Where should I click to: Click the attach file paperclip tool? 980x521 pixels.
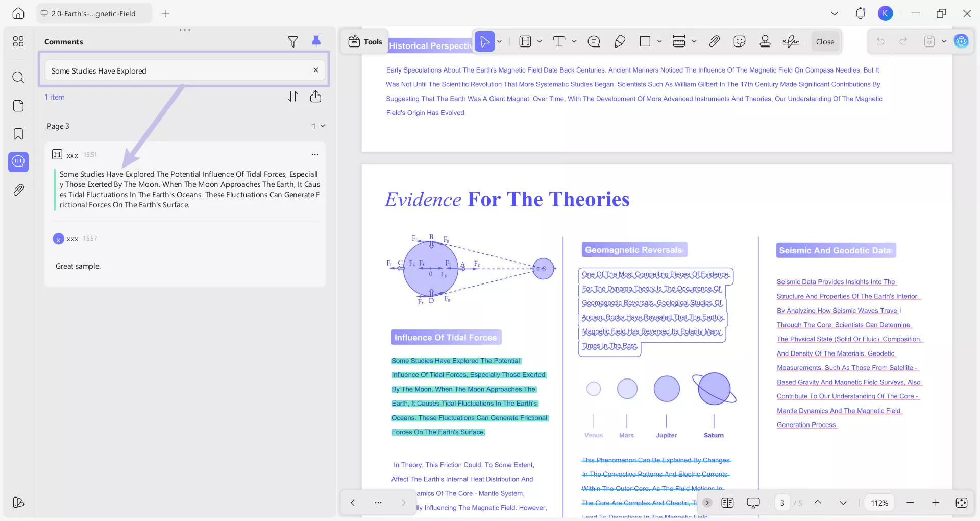(x=714, y=42)
